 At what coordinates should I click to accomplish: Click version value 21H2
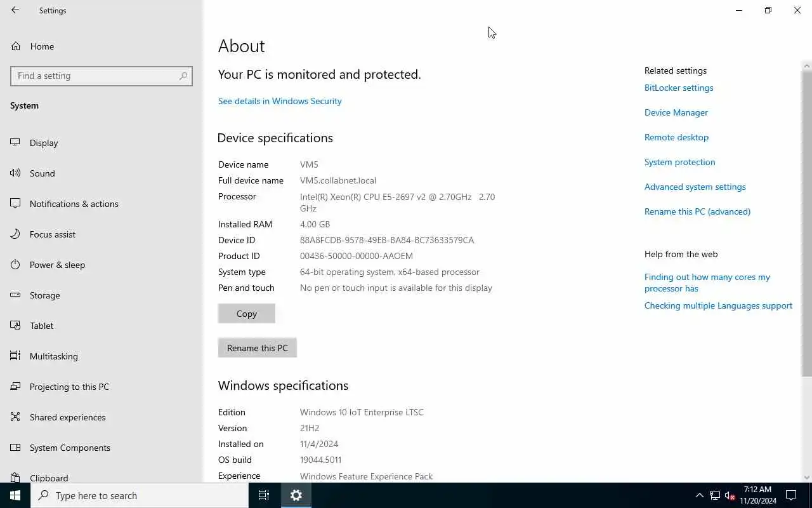click(x=310, y=428)
